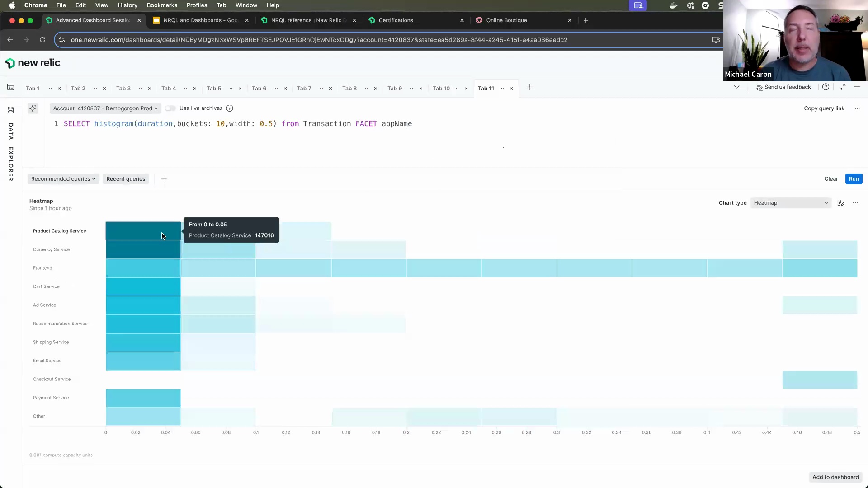Open Recommended queries dropdown
The height and width of the screenshot is (488, 868).
(x=63, y=179)
